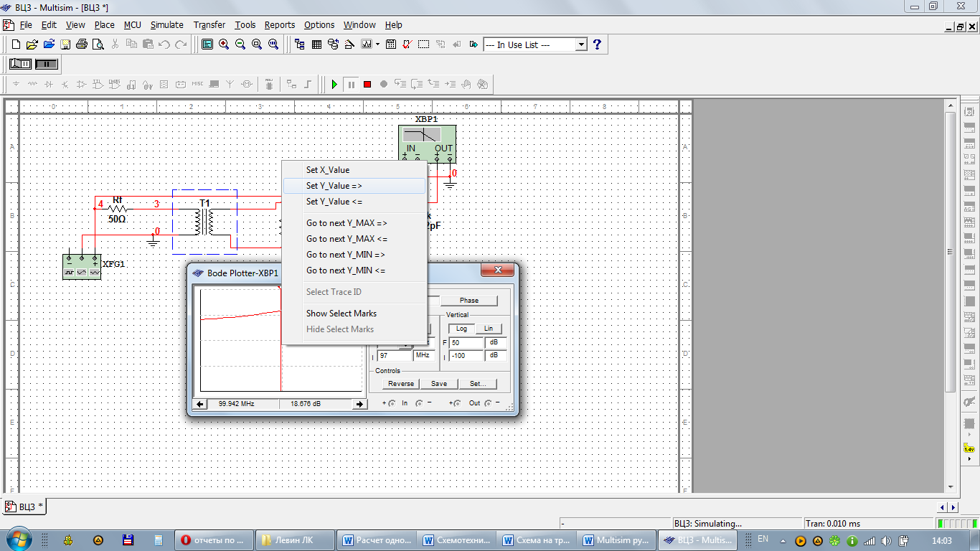Click the yellow Open file folder icon
The height and width of the screenshot is (551, 980).
coord(32,44)
